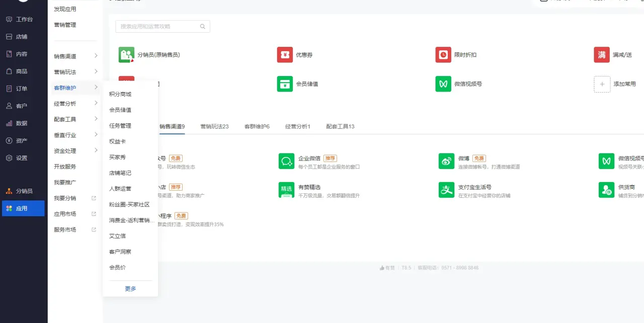
Task: Click the 有赞精选 green icon
Action: click(x=286, y=190)
